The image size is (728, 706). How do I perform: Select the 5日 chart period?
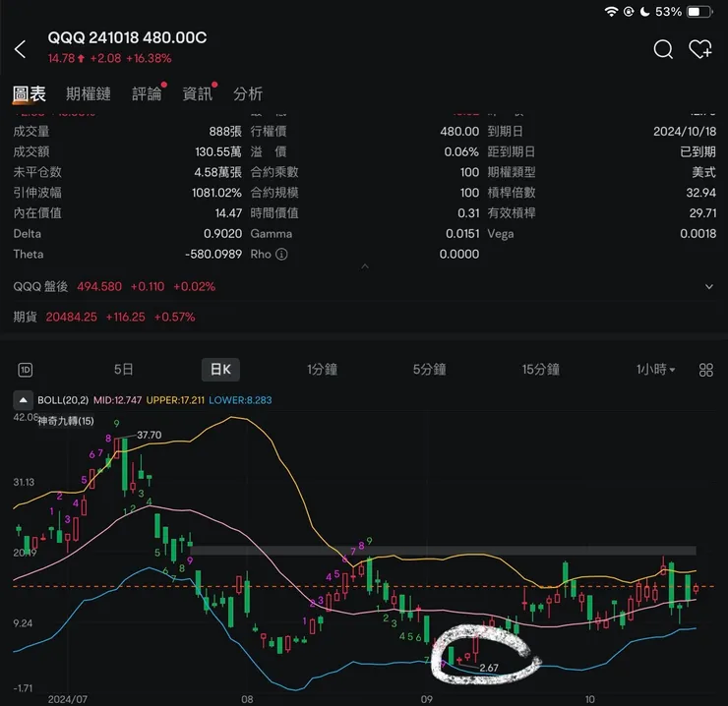coord(124,370)
